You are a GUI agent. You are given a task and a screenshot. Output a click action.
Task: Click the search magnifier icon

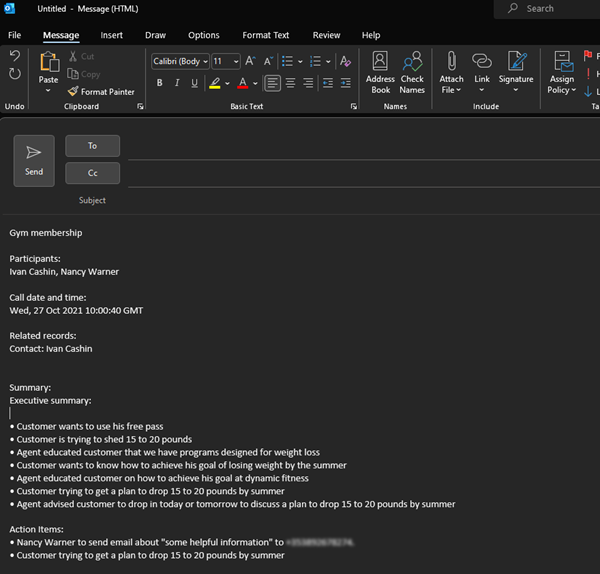(513, 8)
